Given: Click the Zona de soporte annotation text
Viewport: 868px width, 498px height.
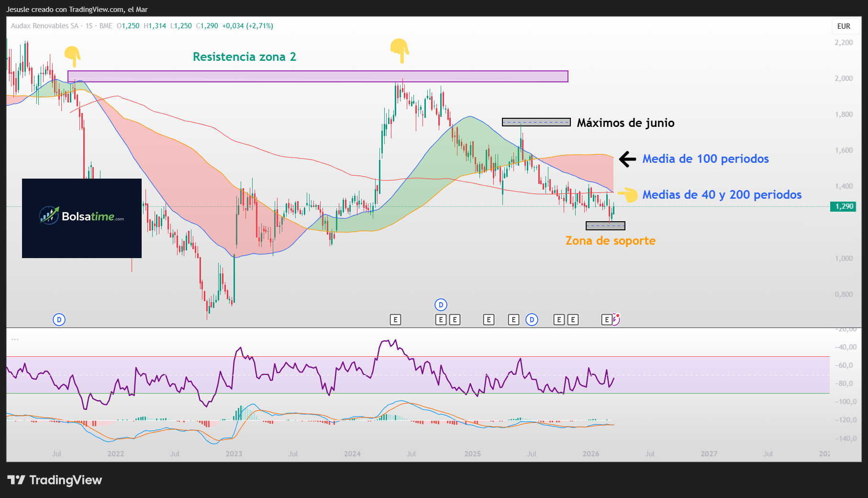Looking at the screenshot, I should (x=610, y=241).
